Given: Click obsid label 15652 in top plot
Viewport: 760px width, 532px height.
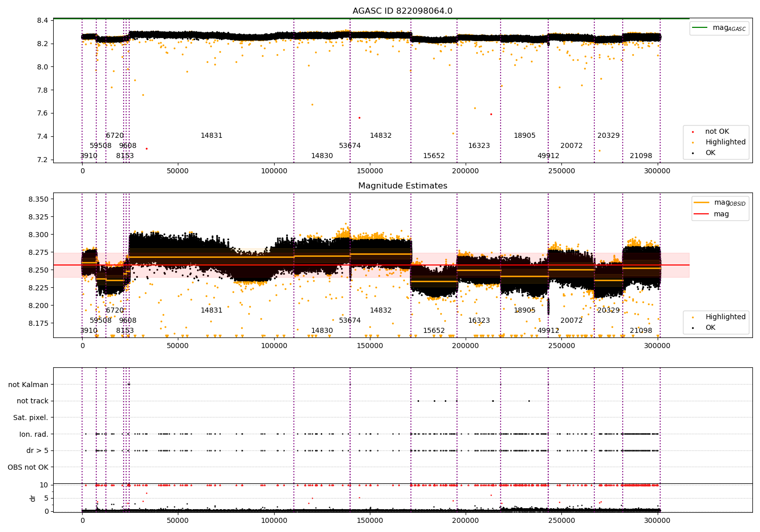Looking at the screenshot, I should (x=434, y=156).
